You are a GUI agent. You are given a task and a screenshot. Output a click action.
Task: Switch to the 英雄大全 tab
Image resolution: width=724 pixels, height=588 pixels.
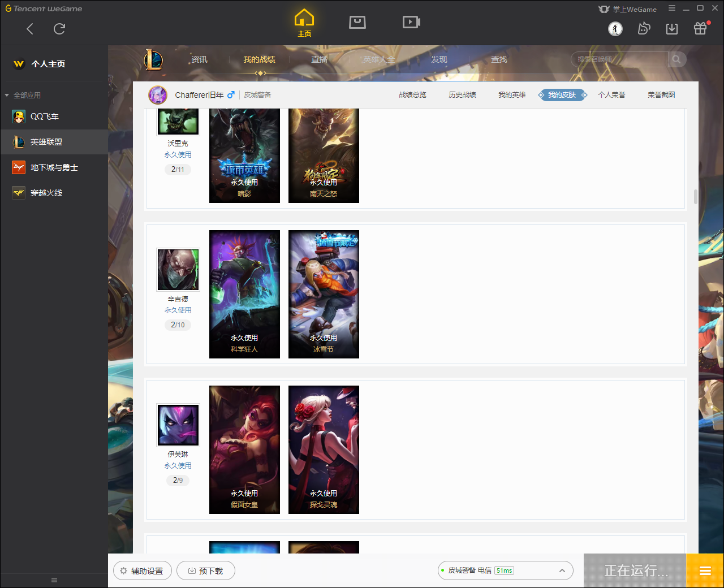[x=379, y=59]
